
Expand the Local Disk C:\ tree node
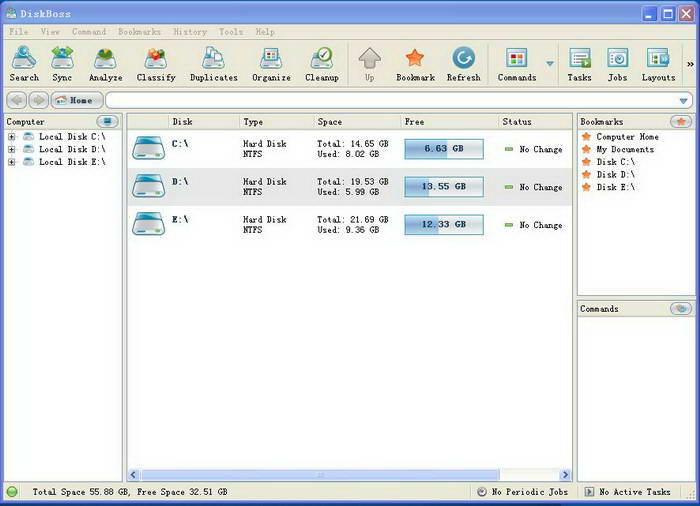click(x=12, y=136)
